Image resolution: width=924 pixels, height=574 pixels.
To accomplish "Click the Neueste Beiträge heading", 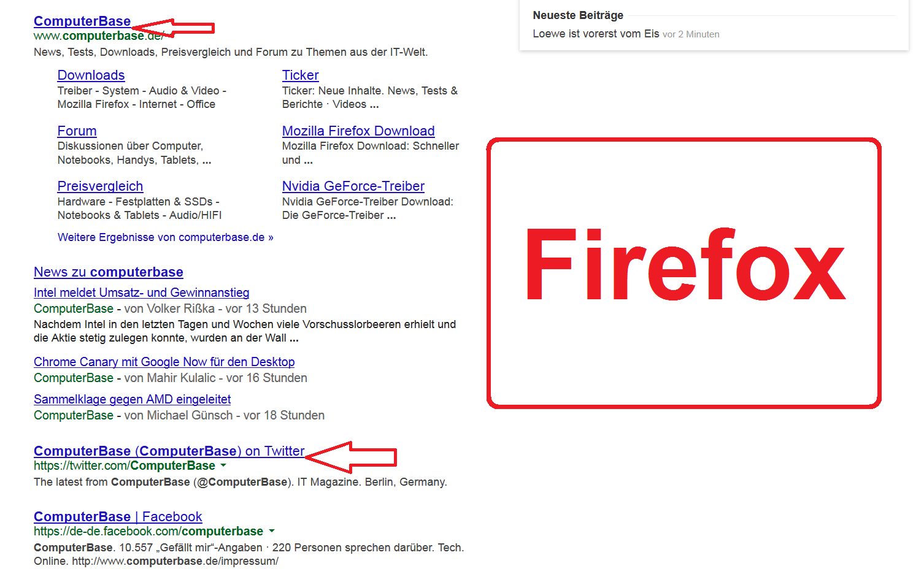I will click(x=578, y=15).
